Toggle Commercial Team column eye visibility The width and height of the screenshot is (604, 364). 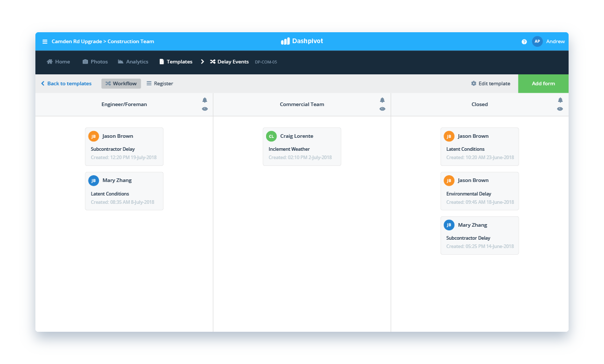point(382,109)
